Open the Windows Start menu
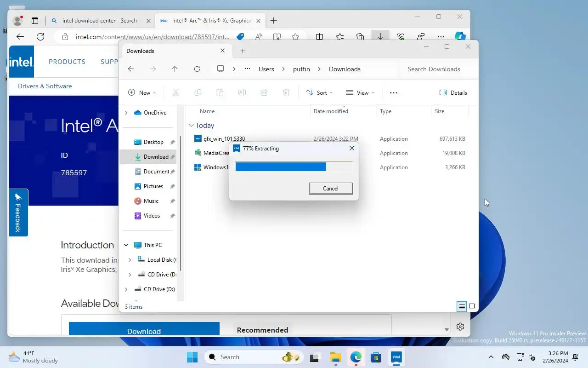 tap(192, 357)
